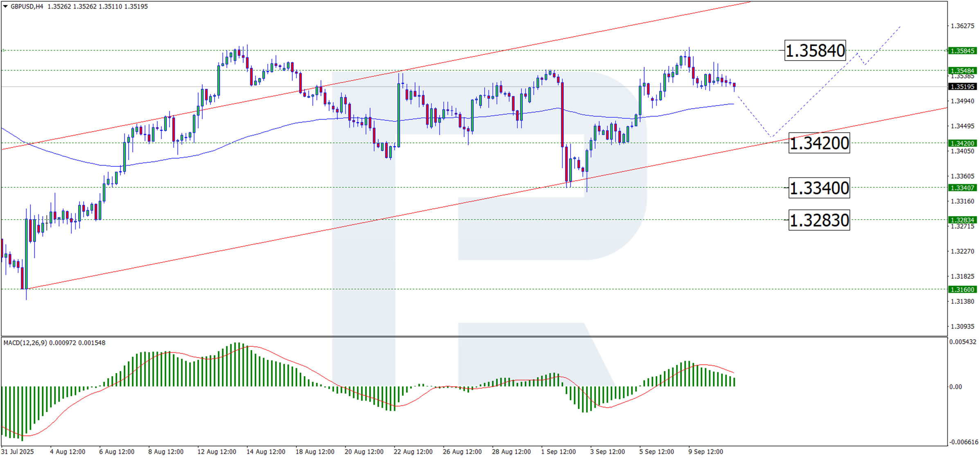Click the green 1.34200 price axis tag
Viewport: 980px width, 458px height.
point(962,143)
